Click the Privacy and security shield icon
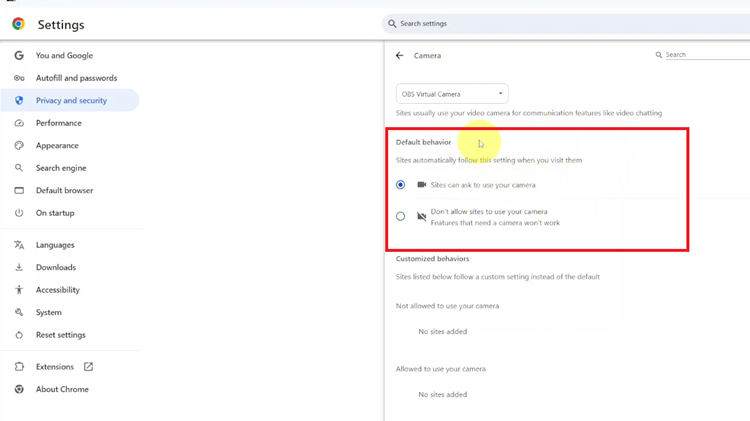Image resolution: width=750 pixels, height=421 pixels. tap(19, 100)
